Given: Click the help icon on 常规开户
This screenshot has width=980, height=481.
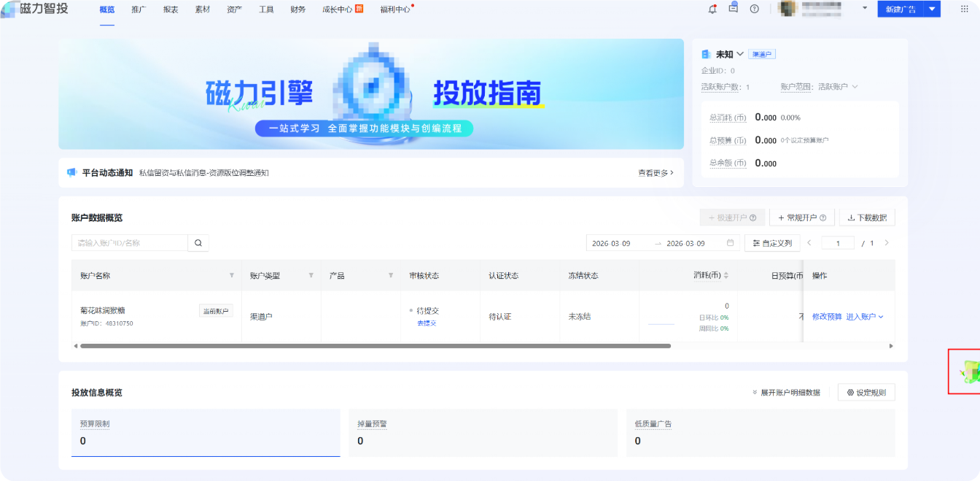Looking at the screenshot, I should [822, 218].
